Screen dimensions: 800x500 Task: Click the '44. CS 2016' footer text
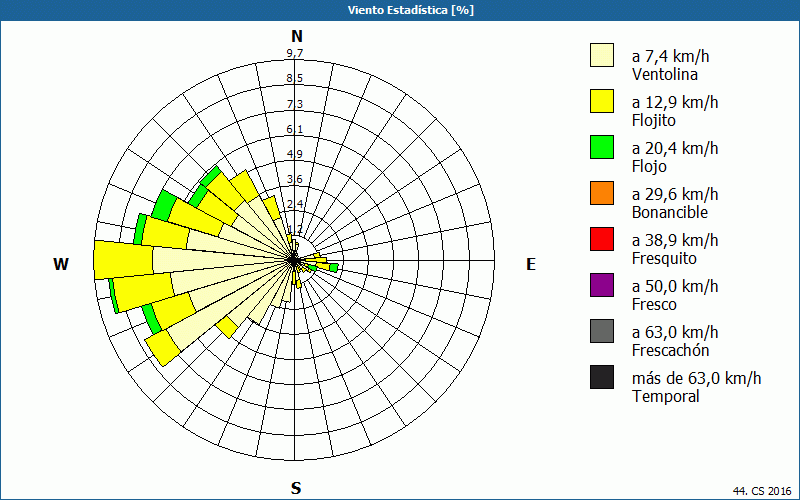[x=762, y=491]
